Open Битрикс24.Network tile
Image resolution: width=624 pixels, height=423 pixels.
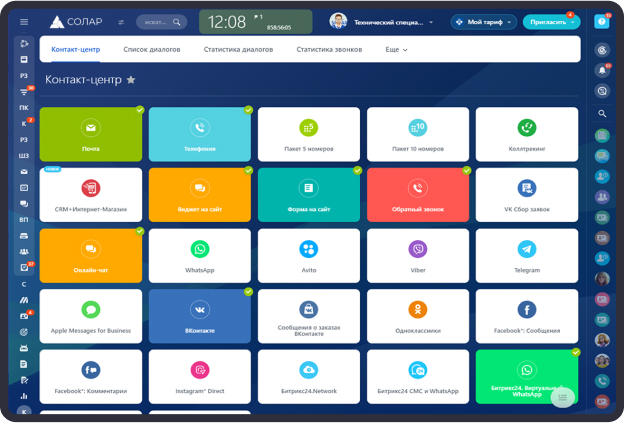pyautogui.click(x=309, y=377)
